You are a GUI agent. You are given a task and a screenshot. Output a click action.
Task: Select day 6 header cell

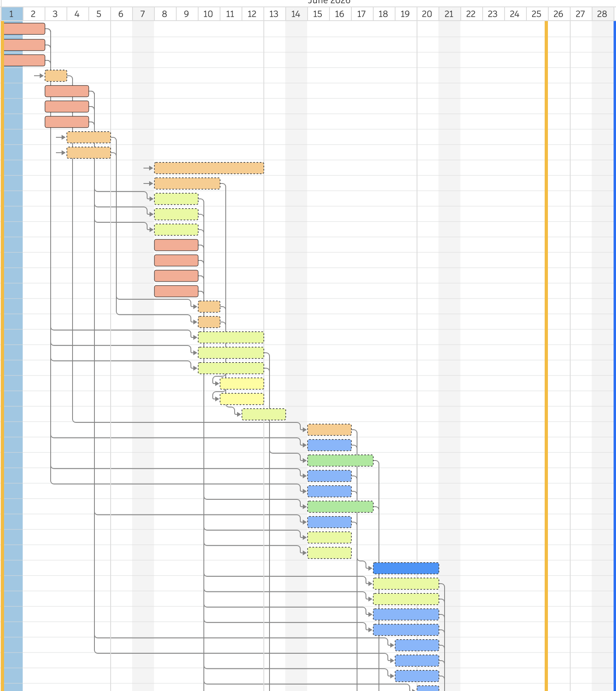121,14
